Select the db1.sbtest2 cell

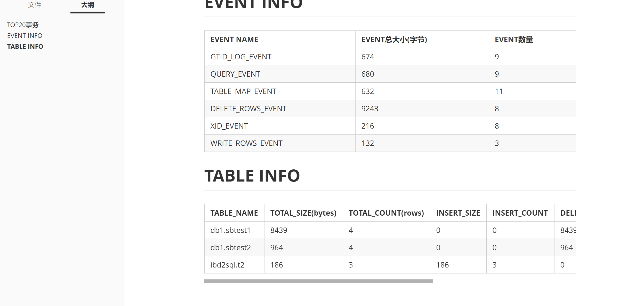click(x=230, y=248)
